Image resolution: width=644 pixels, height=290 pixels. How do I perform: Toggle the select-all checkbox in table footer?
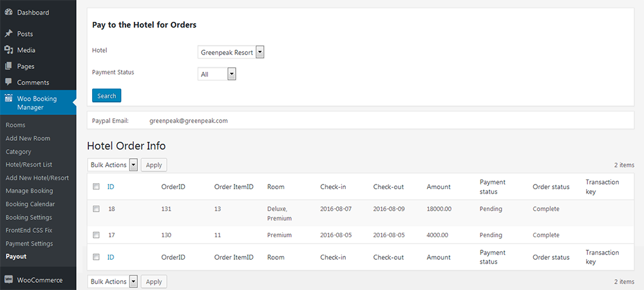pyautogui.click(x=96, y=257)
